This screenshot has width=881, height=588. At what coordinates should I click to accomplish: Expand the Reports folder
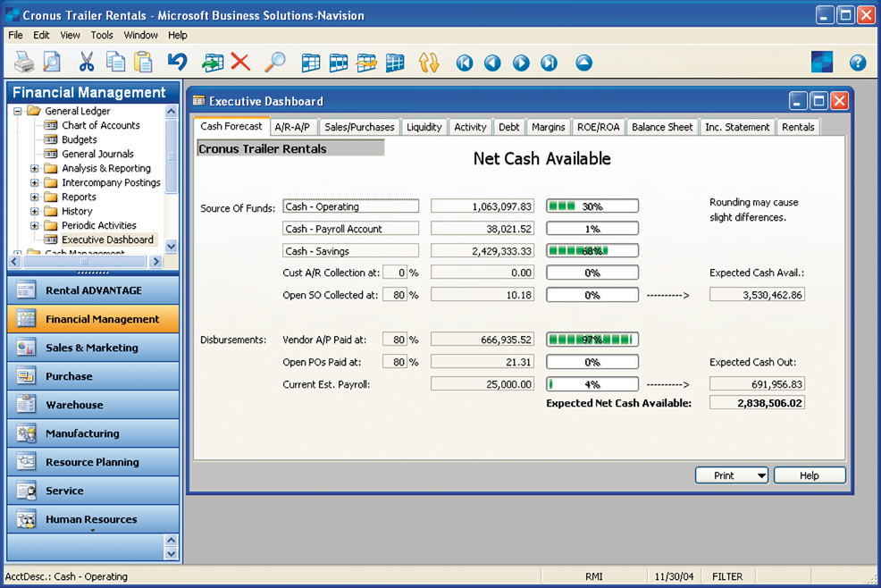(34, 197)
